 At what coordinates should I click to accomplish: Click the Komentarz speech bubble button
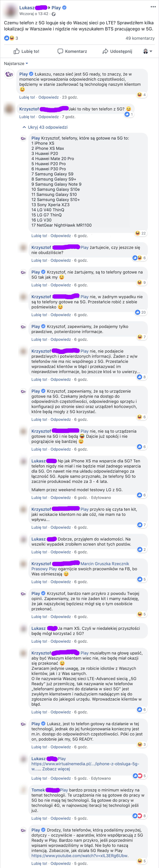coord(72,51)
